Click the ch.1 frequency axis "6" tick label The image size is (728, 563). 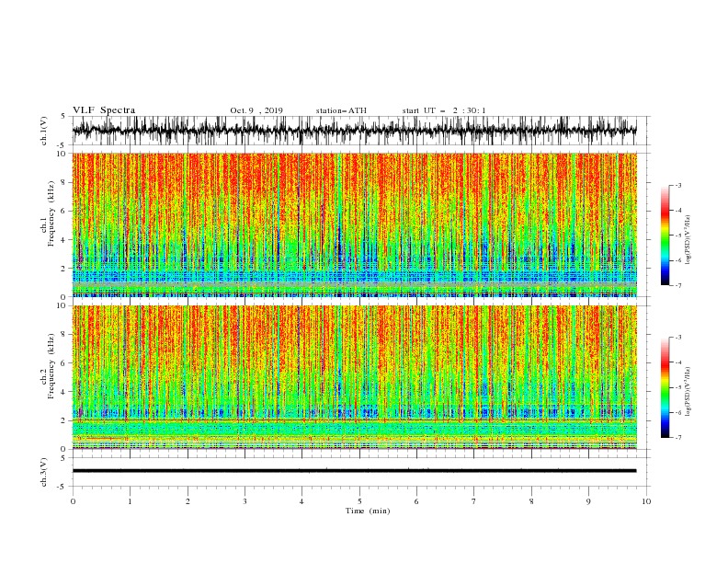(63, 211)
